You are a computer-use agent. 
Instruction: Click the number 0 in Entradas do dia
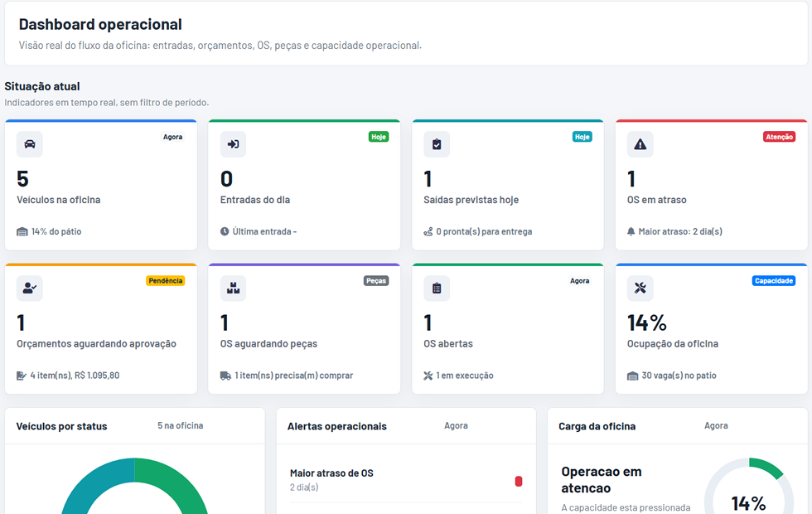tap(226, 179)
